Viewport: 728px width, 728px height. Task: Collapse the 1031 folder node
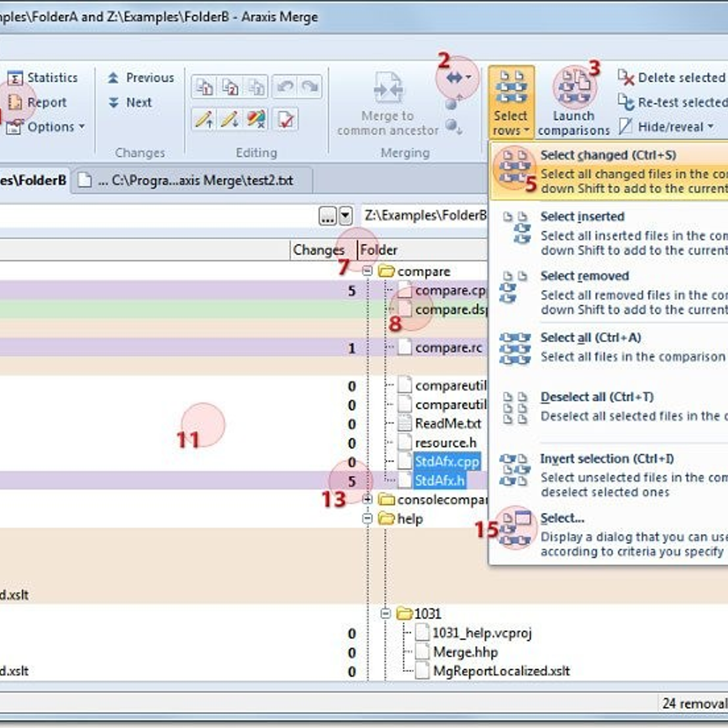pos(385,614)
